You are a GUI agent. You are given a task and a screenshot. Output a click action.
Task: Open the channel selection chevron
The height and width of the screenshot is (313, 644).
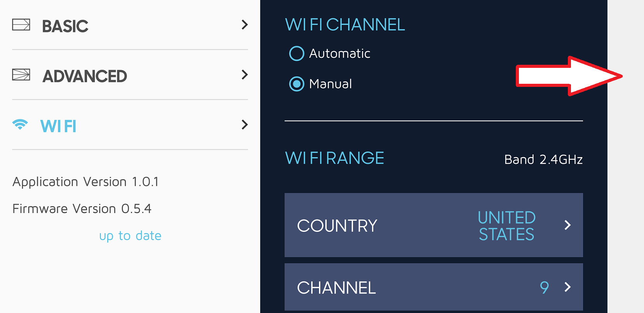click(567, 287)
